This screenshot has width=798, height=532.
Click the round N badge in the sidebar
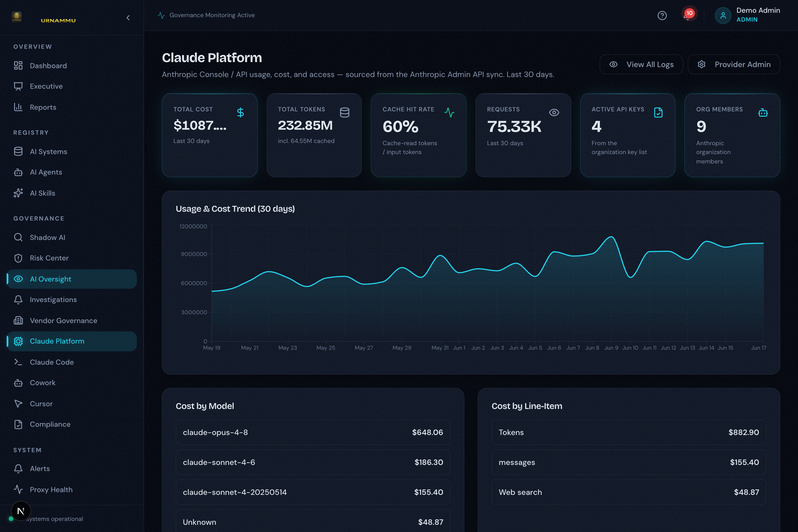[x=21, y=511]
